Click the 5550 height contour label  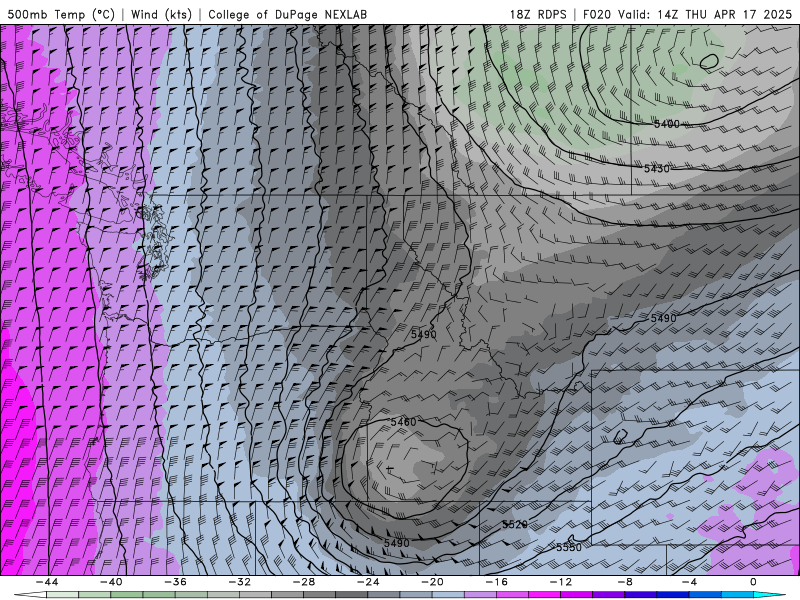click(569, 547)
